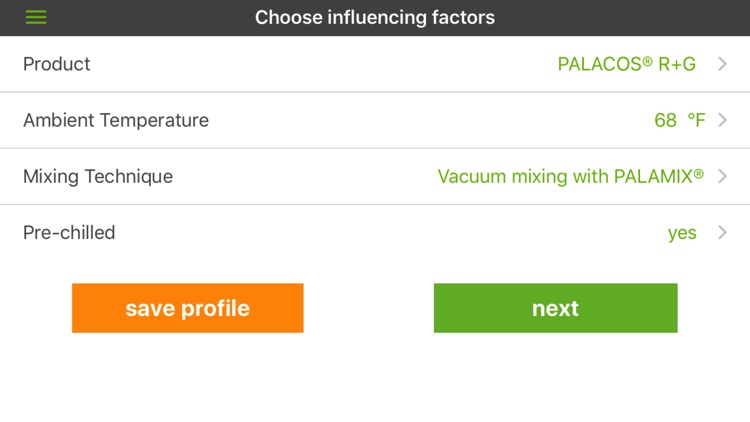Click the Ambient Temperature row chevron
Image resolution: width=750 pixels, height=422 pixels.
[x=723, y=120]
